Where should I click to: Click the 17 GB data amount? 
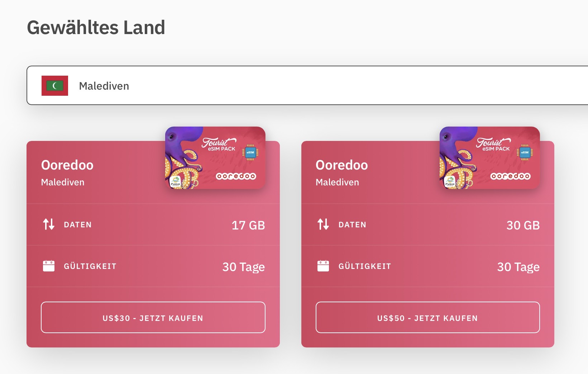[248, 225]
